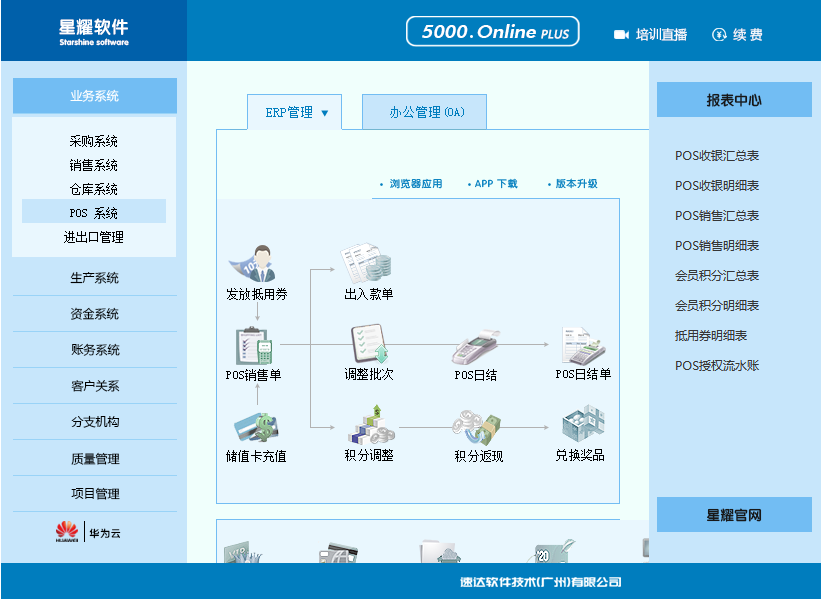
Task: Open the POS销售明细表 report
Action: click(717, 245)
